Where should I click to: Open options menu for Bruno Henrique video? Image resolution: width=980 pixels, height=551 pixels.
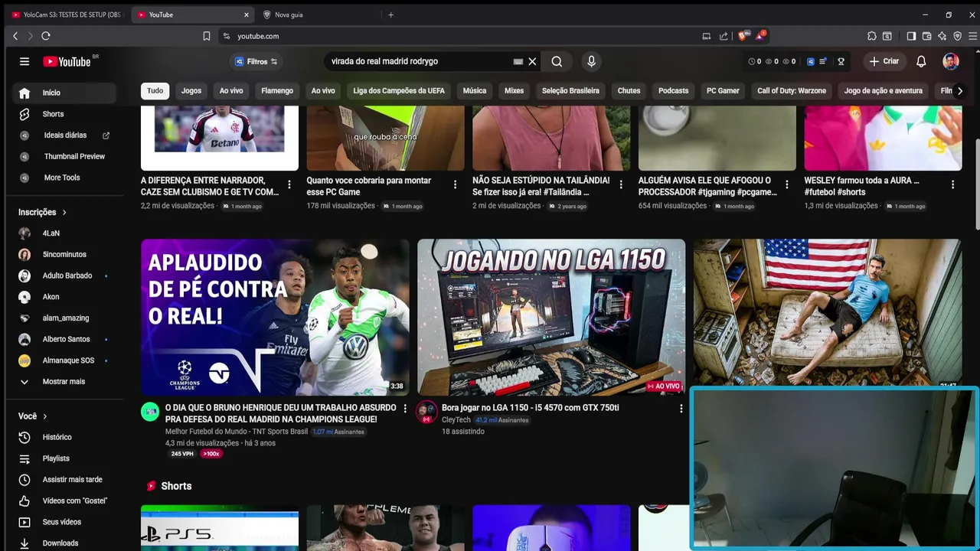click(x=405, y=409)
